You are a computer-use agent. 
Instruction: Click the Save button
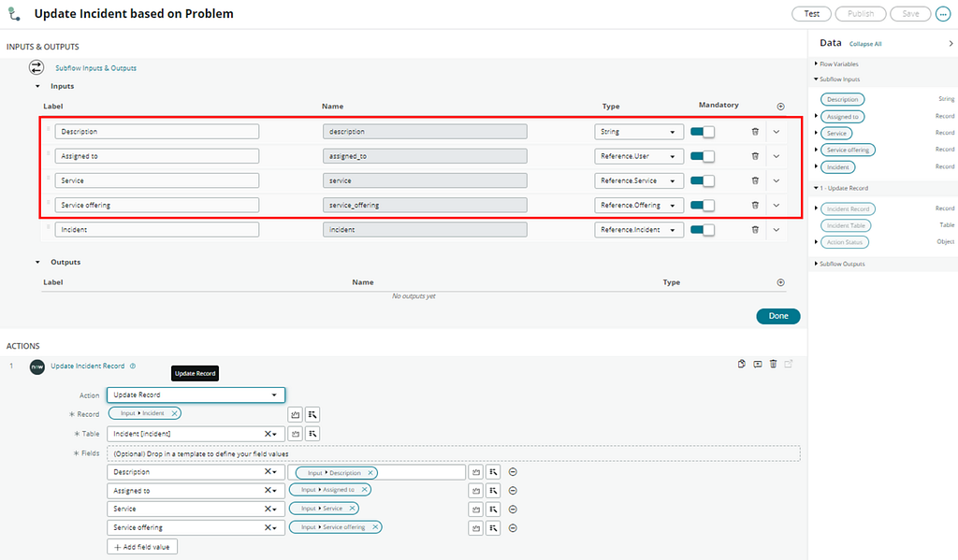point(910,13)
